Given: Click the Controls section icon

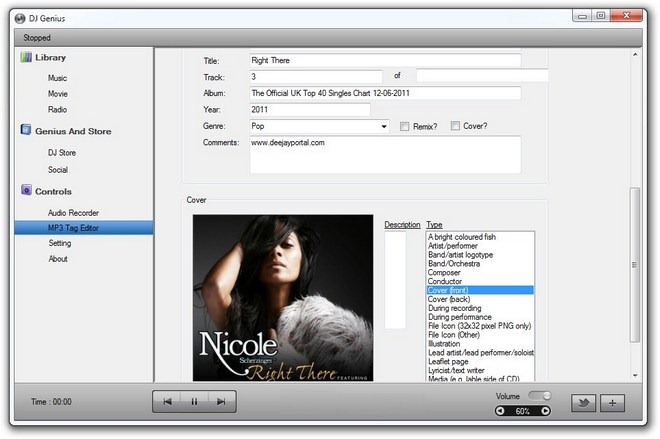Looking at the screenshot, I should [x=26, y=190].
